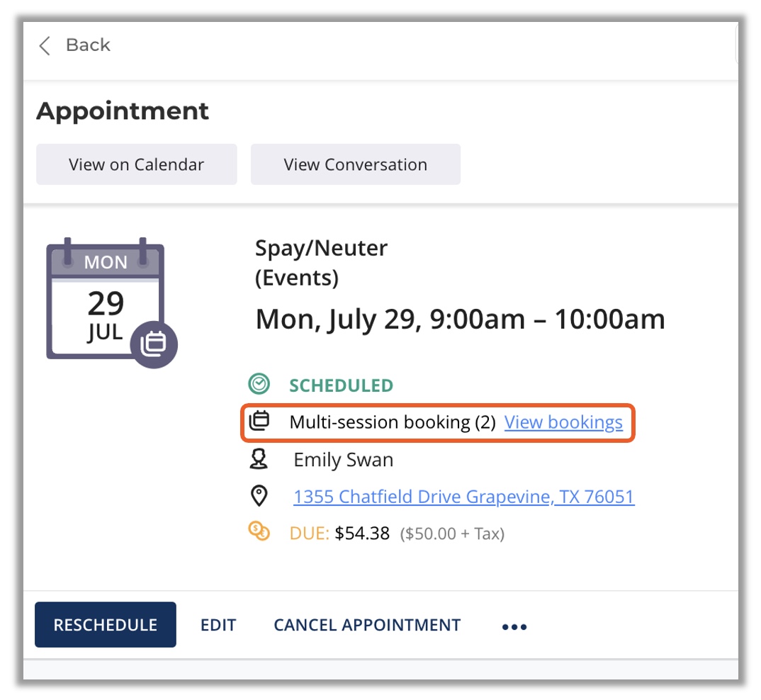Click the orange coins payment icon
Image resolution: width=761 pixels, height=700 pixels.
point(259,532)
